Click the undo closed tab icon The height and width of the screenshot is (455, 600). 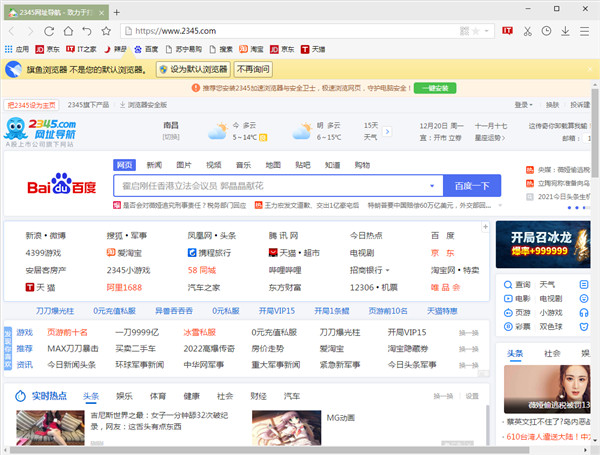87,31
